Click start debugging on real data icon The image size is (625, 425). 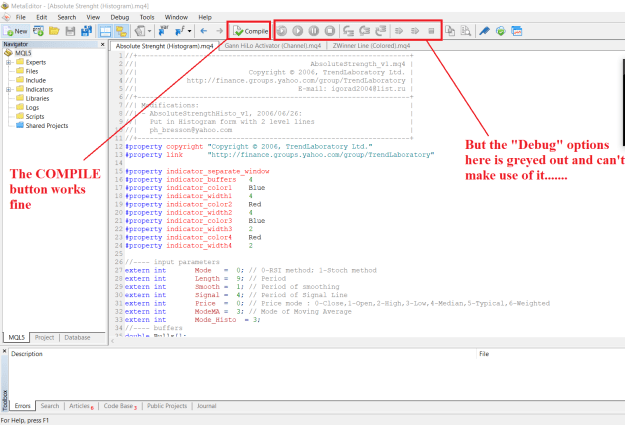tap(282, 31)
